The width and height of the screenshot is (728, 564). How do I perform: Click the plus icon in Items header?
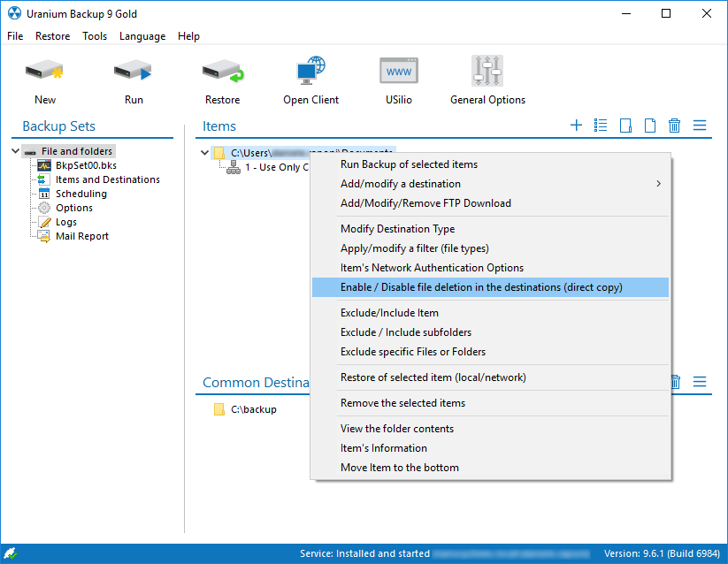[576, 126]
